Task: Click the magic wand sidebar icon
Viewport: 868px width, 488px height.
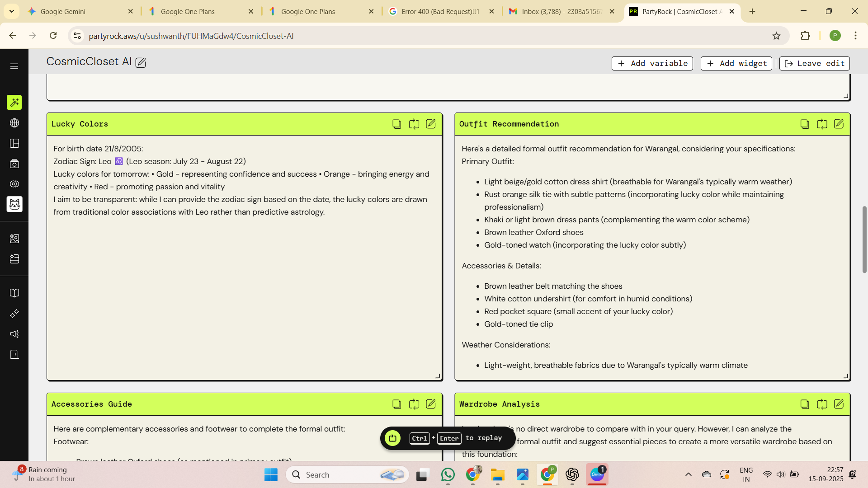Action: (14, 103)
